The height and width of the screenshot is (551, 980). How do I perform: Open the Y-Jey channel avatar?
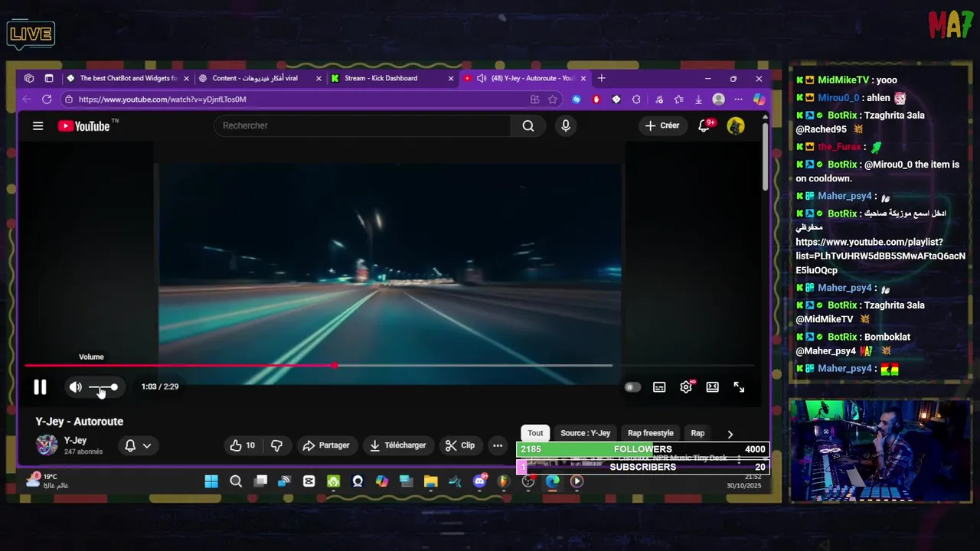point(47,445)
